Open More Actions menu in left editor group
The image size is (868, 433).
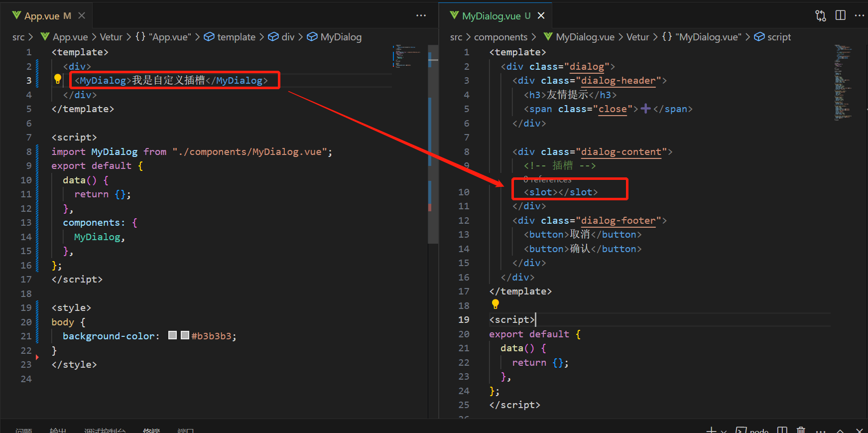coord(421,15)
